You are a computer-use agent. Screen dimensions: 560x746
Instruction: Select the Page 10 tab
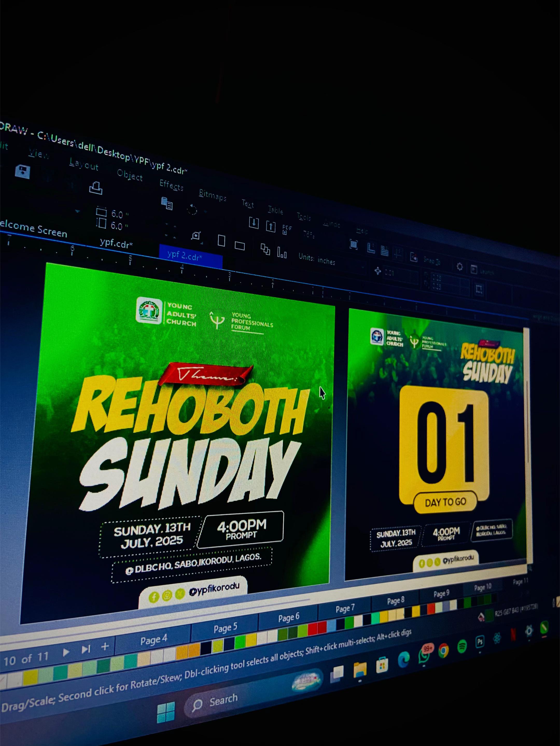[x=483, y=587]
